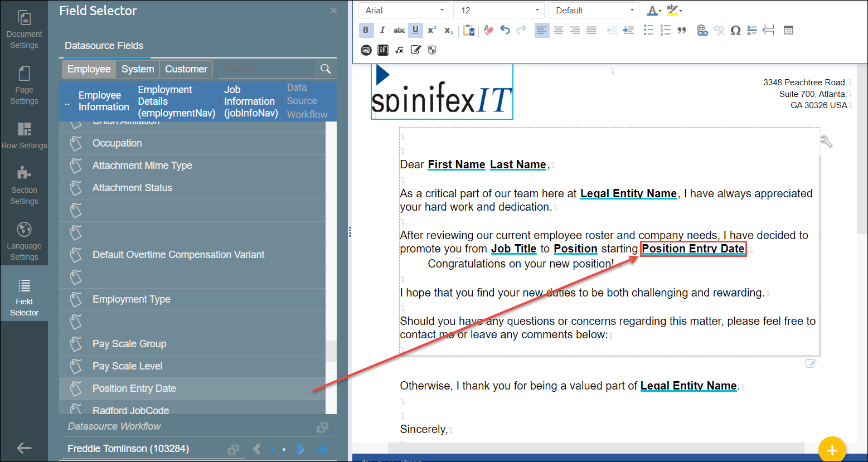Image resolution: width=868 pixels, height=462 pixels.
Task: Toggle the data preview eye icon
Action: (322, 449)
